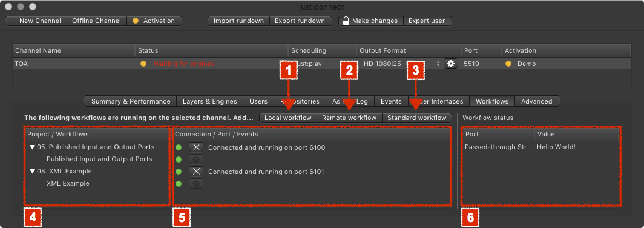Collapse the 05. Published Input and Output Ports project
The image size is (644, 228).
point(32,147)
